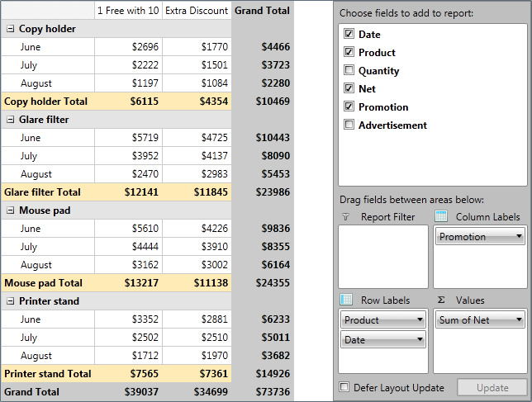
Task: Click the Advertisement field name
Action: point(392,125)
